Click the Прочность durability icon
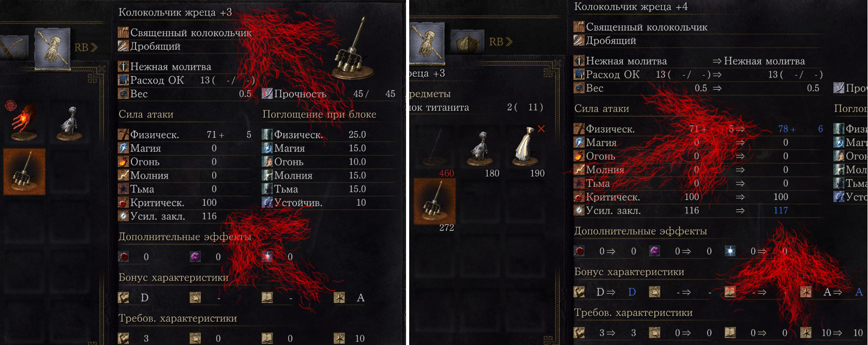The height and width of the screenshot is (345, 868). (x=267, y=94)
